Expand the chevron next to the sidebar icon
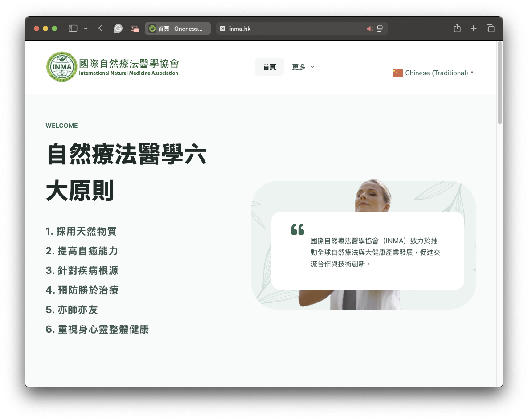Image resolution: width=528 pixels, height=420 pixels. tap(86, 28)
